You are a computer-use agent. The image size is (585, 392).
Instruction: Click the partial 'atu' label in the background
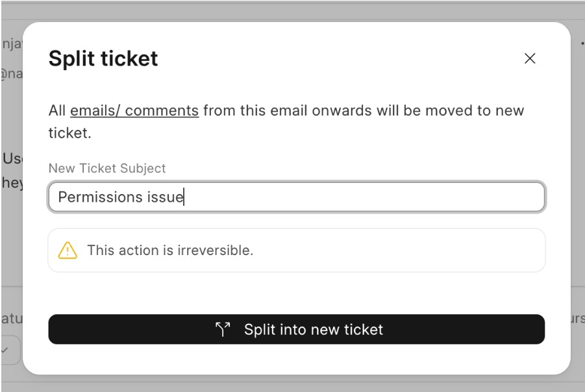click(x=12, y=319)
